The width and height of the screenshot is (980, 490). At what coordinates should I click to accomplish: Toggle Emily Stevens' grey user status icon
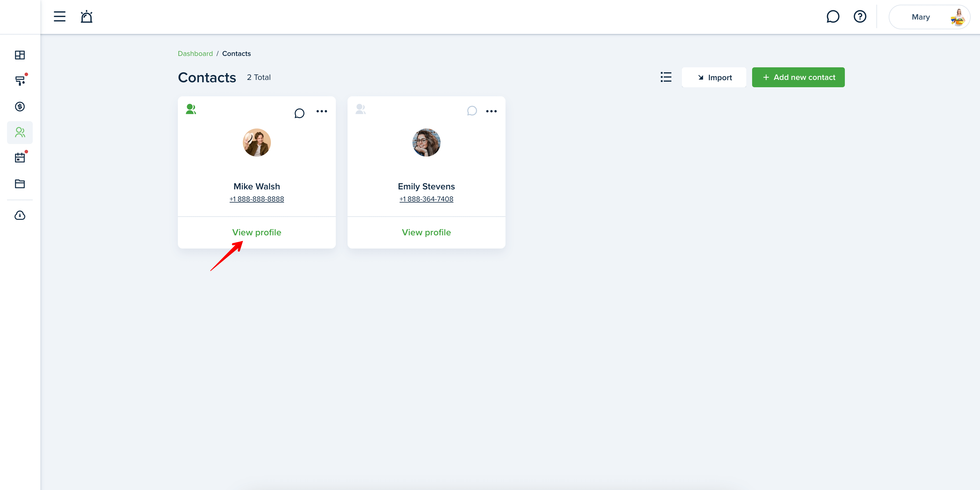361,109
